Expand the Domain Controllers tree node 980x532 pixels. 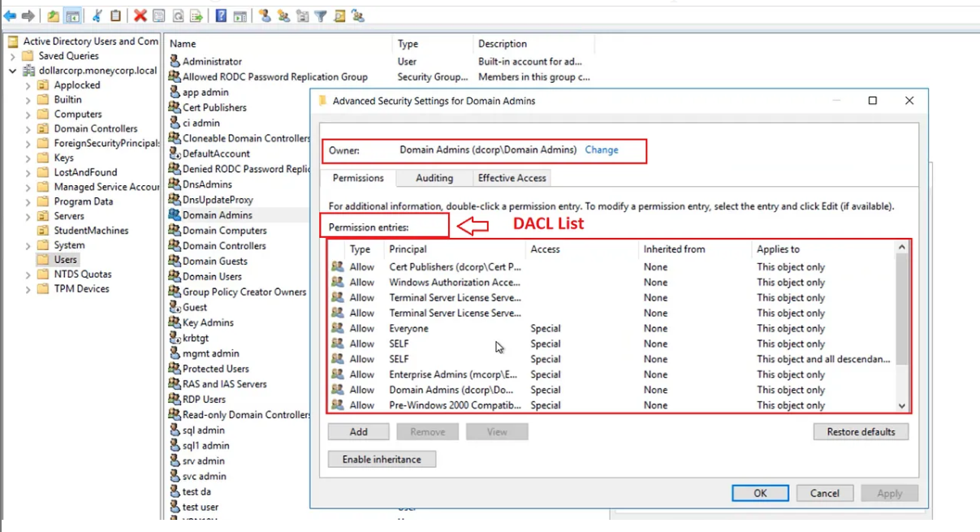pos(28,129)
